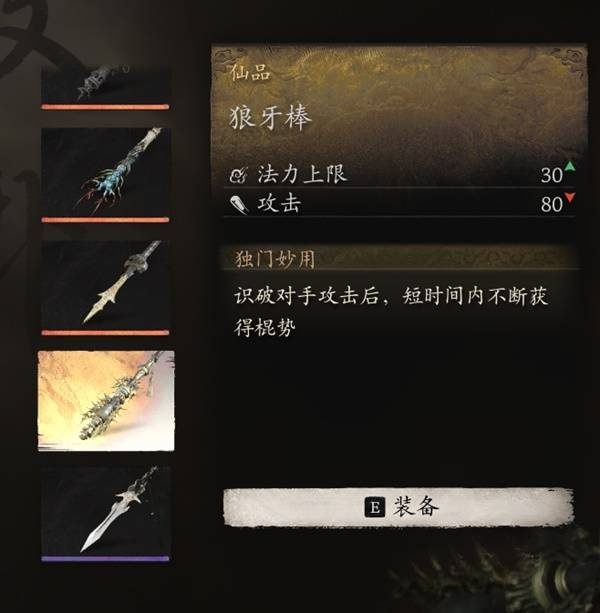Click the 独门妙用 section header
This screenshot has height=613, width=600.
275,259
